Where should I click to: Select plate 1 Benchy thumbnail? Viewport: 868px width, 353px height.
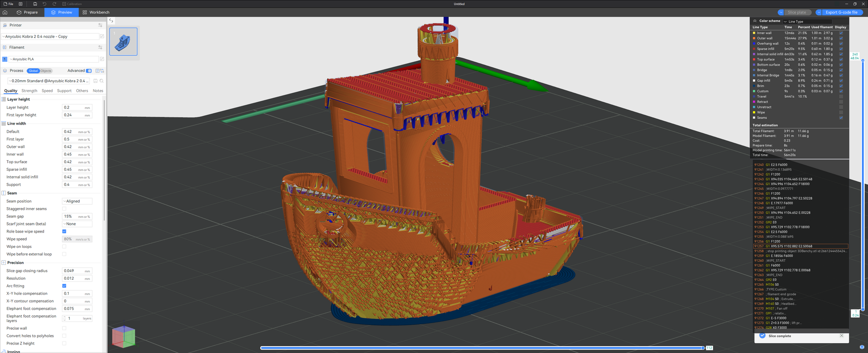point(123,42)
